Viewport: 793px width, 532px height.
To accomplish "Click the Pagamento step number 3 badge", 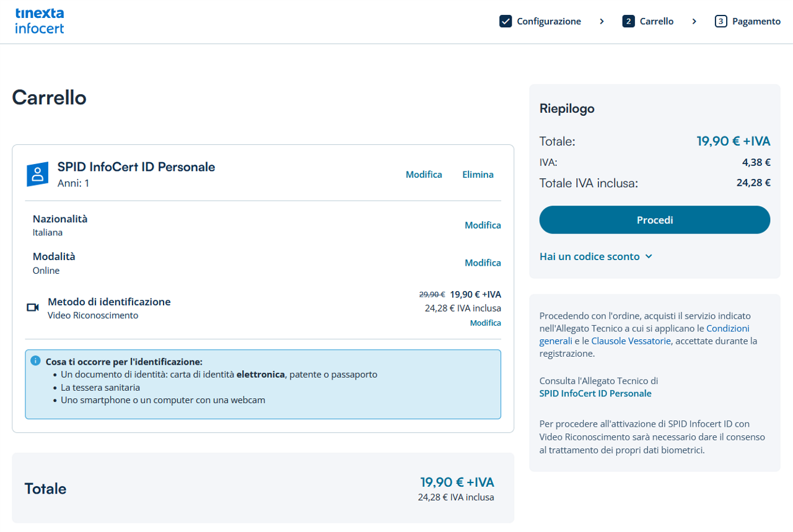I will click(x=721, y=22).
